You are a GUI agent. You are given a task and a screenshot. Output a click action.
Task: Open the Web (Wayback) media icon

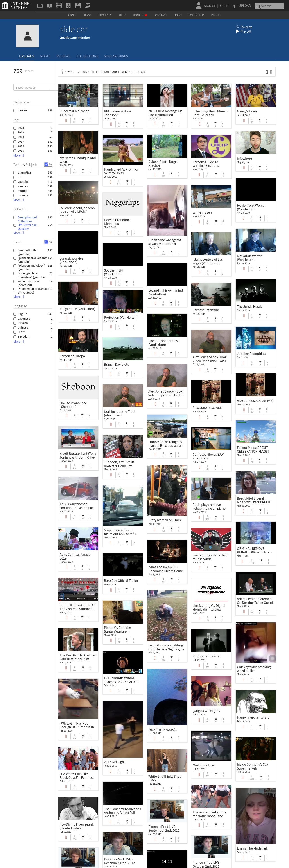pyautogui.click(x=40, y=6)
